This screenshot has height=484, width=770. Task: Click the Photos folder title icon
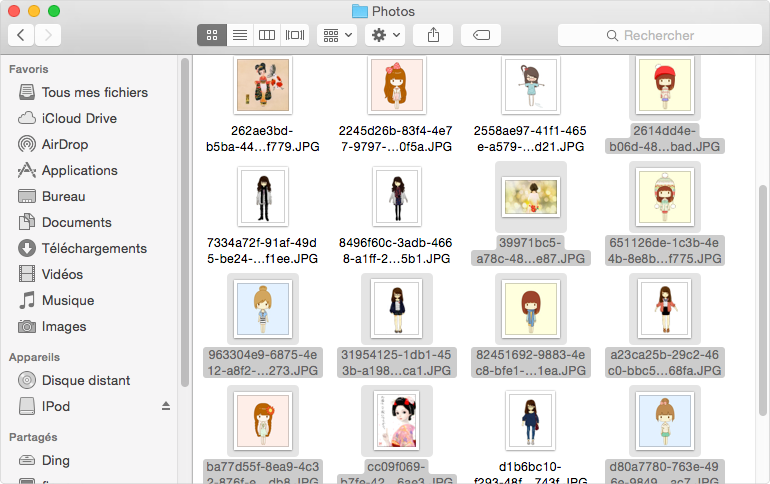(360, 11)
